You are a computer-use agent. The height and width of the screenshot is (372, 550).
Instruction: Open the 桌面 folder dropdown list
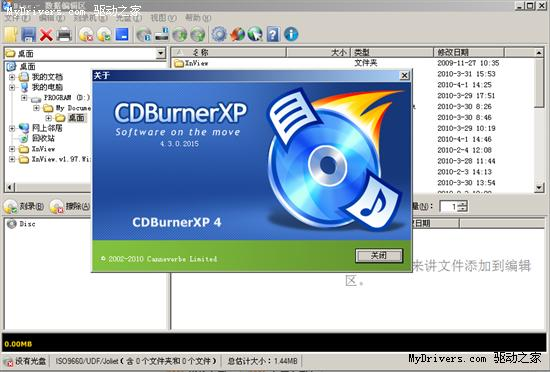click(x=160, y=54)
